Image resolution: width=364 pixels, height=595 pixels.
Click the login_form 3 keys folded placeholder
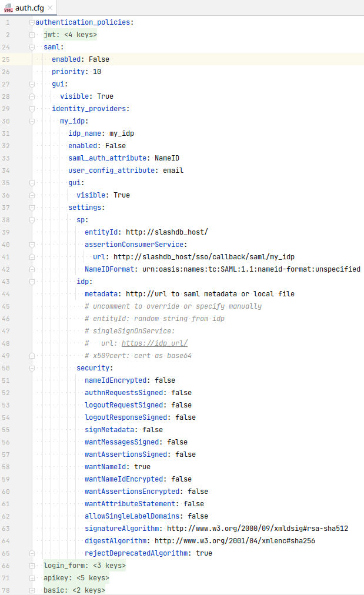click(x=109, y=566)
